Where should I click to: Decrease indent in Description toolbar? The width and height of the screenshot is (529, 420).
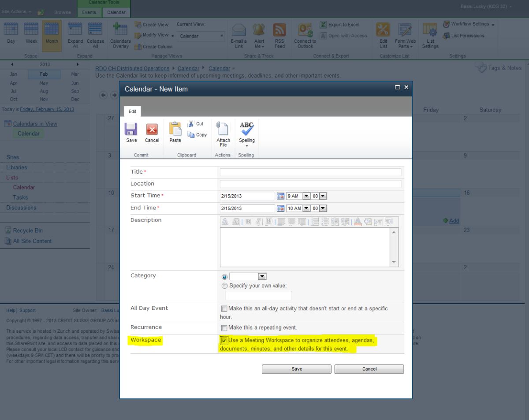point(335,222)
